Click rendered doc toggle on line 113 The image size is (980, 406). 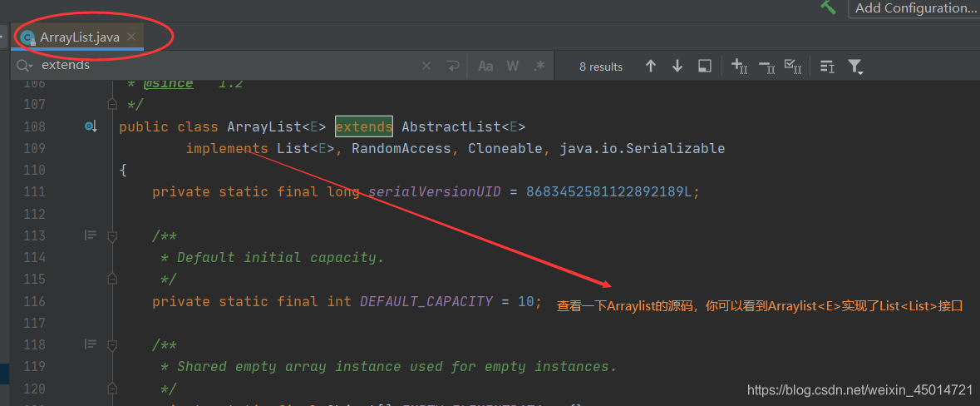(x=91, y=235)
